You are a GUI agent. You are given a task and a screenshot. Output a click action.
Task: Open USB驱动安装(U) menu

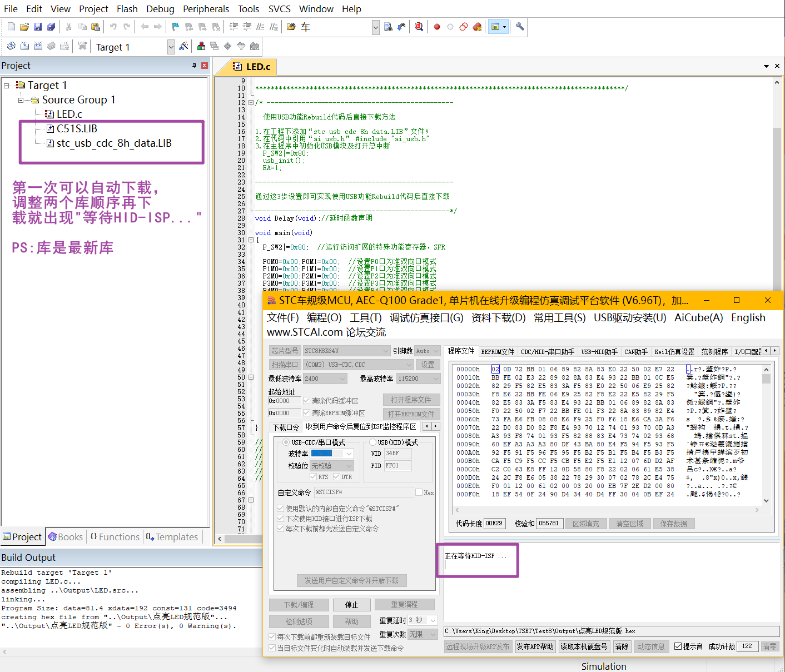[630, 317]
